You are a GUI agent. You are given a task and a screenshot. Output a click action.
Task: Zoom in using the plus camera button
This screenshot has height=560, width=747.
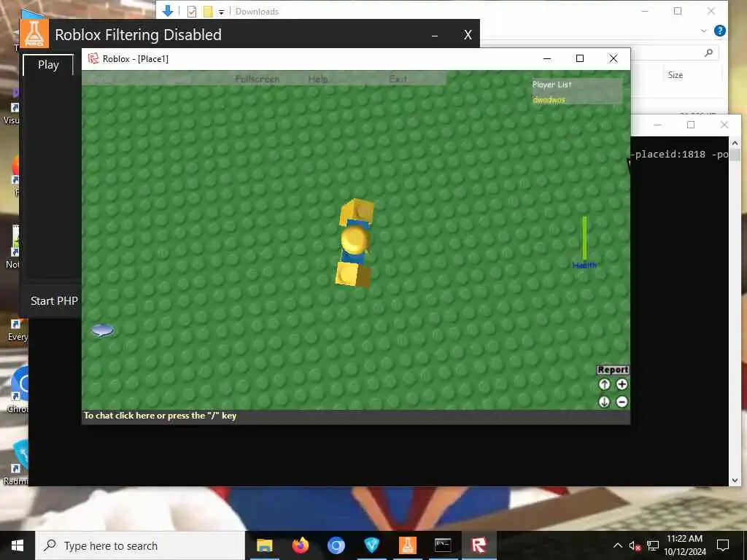(x=622, y=384)
